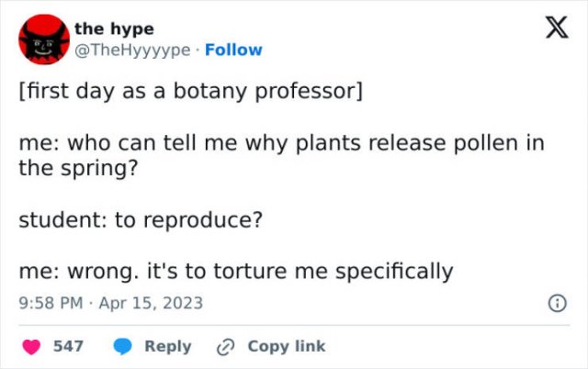Click the X logo icon
The image size is (588, 369).
pos(556,31)
